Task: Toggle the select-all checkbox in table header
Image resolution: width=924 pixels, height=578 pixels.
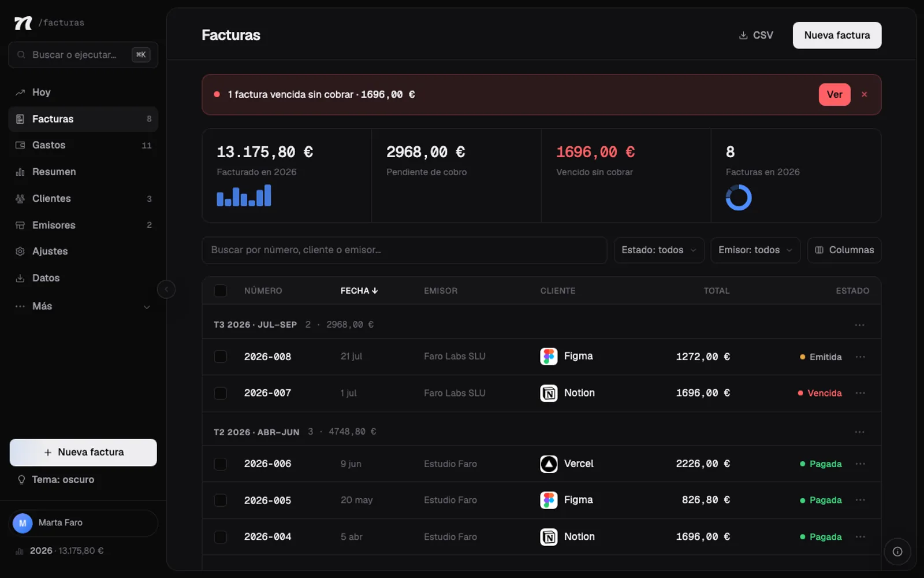Action: [x=221, y=291]
